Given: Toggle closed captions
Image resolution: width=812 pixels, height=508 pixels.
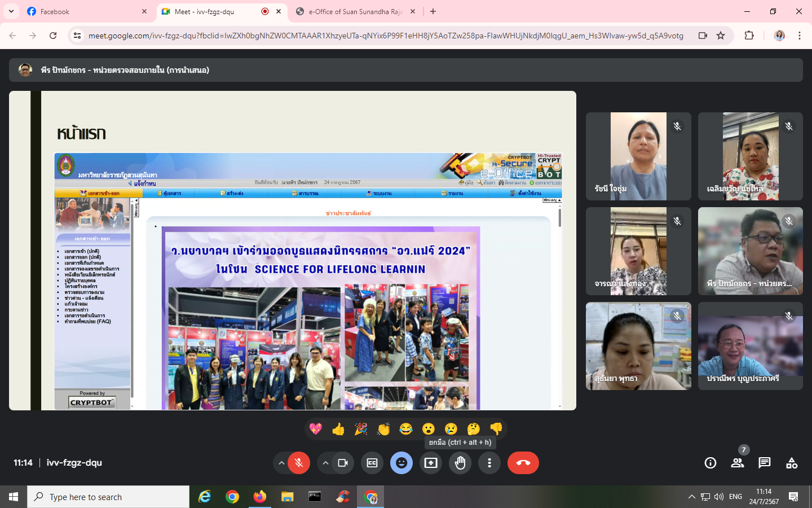Looking at the screenshot, I should click(372, 463).
